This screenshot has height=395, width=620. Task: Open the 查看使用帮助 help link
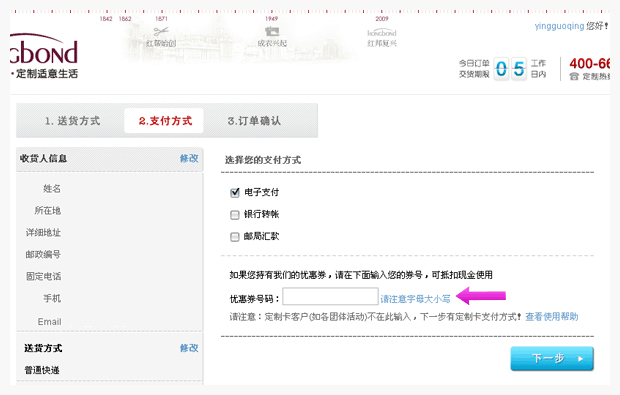(552, 316)
